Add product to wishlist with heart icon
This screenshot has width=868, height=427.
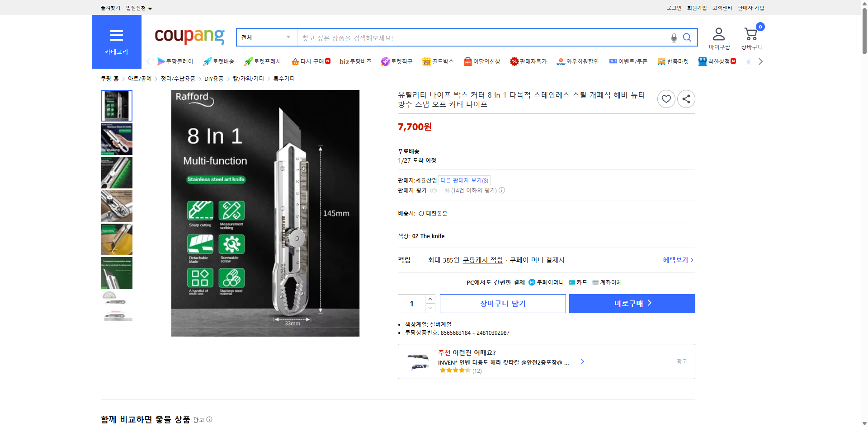point(666,99)
